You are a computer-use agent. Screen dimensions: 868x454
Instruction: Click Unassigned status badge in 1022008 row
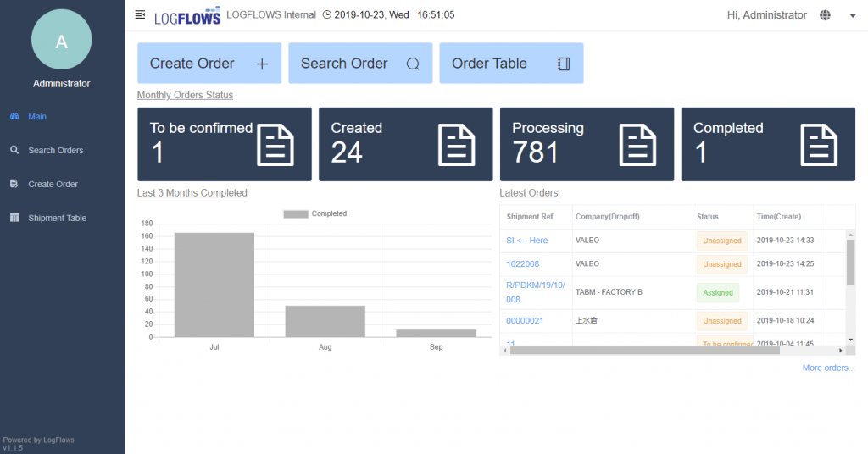coord(722,264)
